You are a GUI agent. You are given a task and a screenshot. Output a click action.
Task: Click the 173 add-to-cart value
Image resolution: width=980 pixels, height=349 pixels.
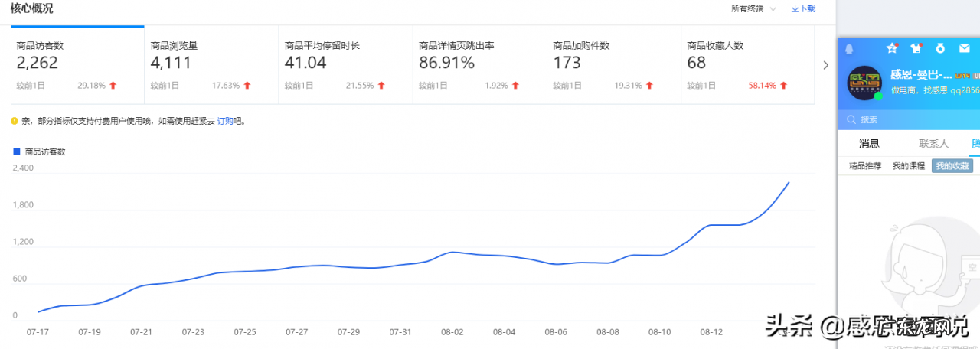[567, 64]
